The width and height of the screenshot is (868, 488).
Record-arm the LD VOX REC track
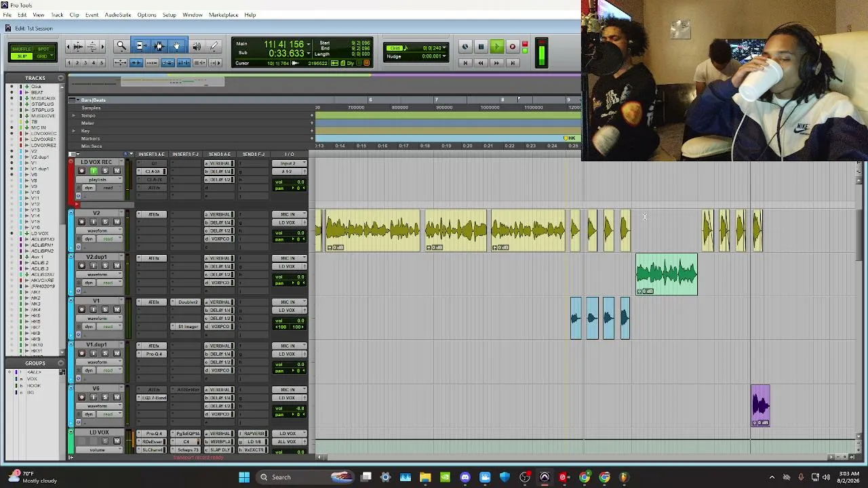tap(82, 171)
